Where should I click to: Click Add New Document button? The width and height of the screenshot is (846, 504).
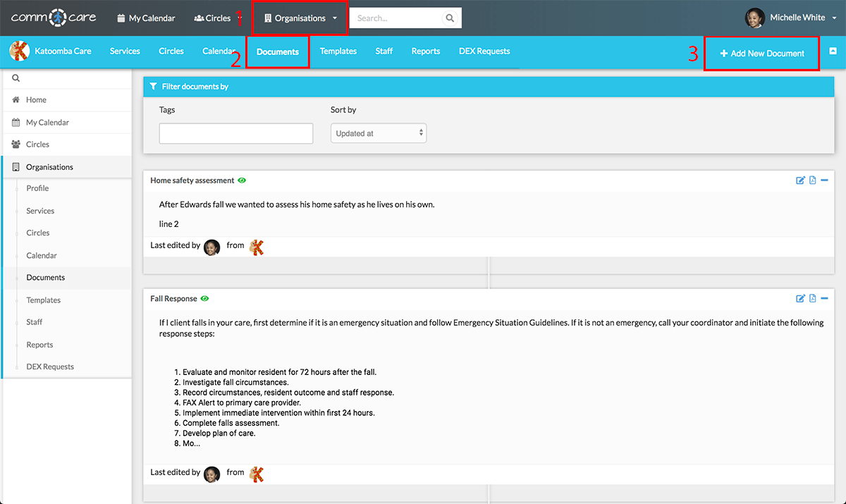(x=762, y=54)
